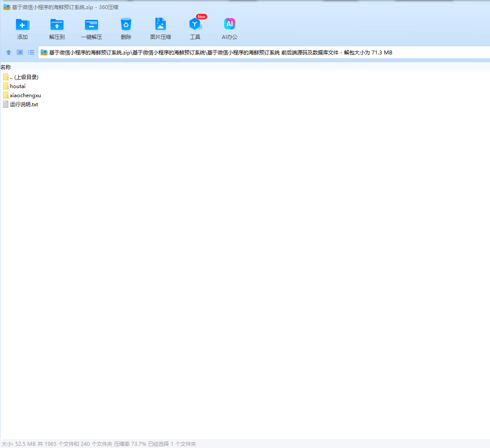Sort by the 名称 column header
This screenshot has height=448, width=490.
[x=6, y=67]
